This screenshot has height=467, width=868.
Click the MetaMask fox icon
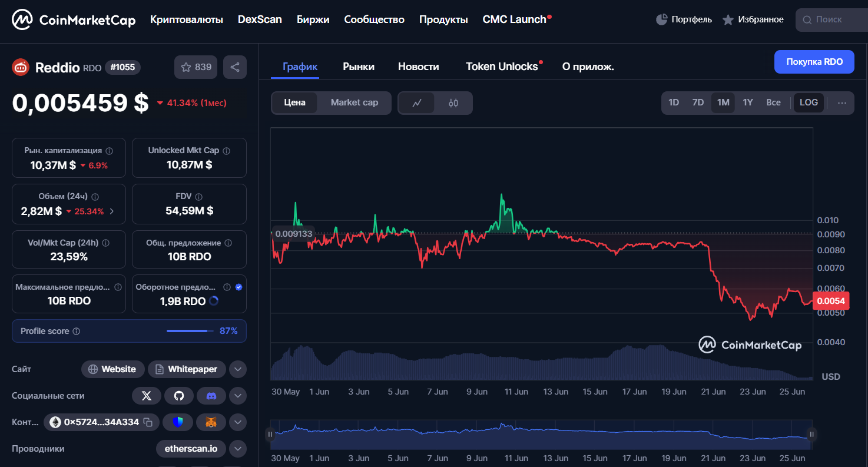[211, 422]
